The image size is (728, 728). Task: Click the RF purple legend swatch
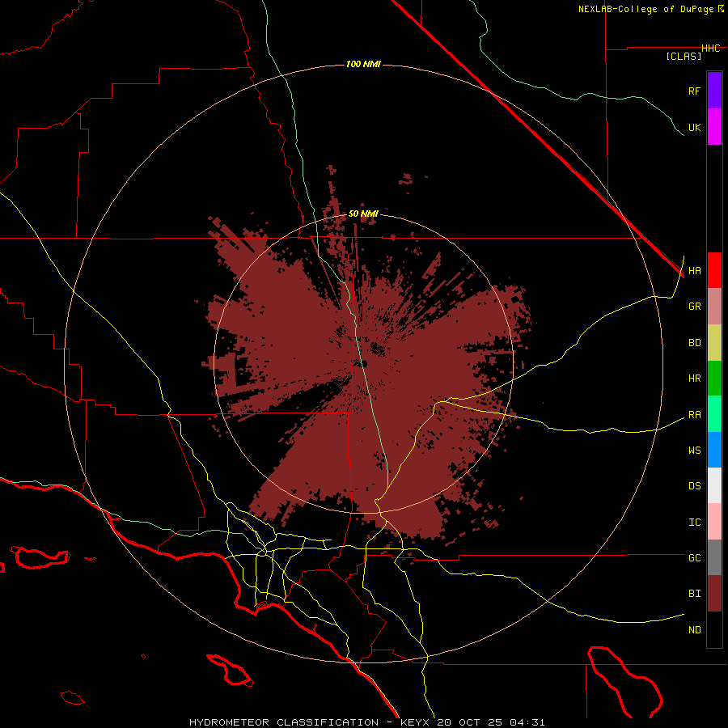point(714,91)
